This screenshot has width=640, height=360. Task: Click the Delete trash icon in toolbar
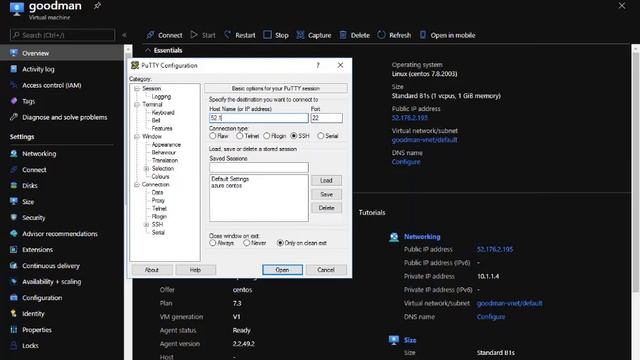343,35
